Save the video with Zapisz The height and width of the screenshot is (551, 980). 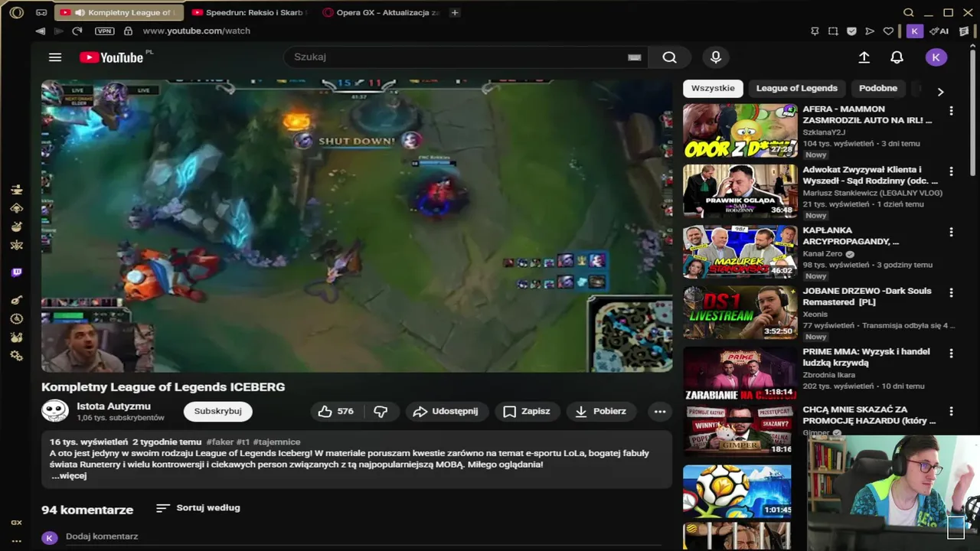527,411
